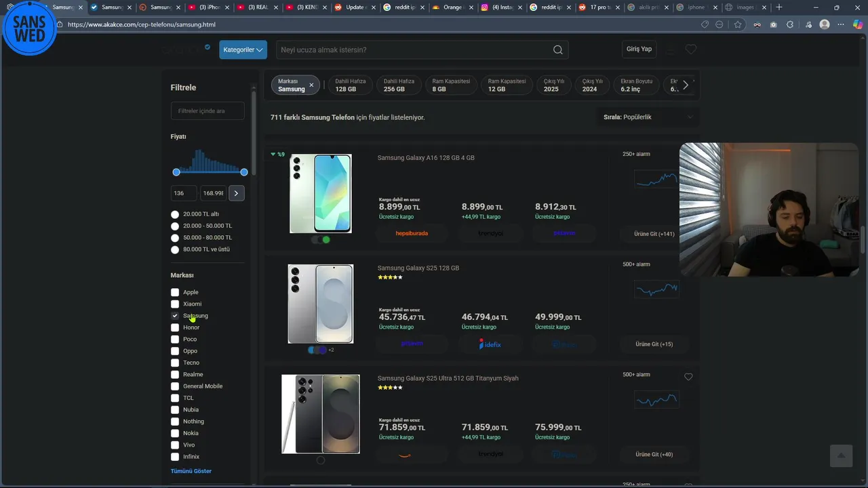The height and width of the screenshot is (488, 868).
Task: Open the browser profile avatar
Action: [825, 24]
